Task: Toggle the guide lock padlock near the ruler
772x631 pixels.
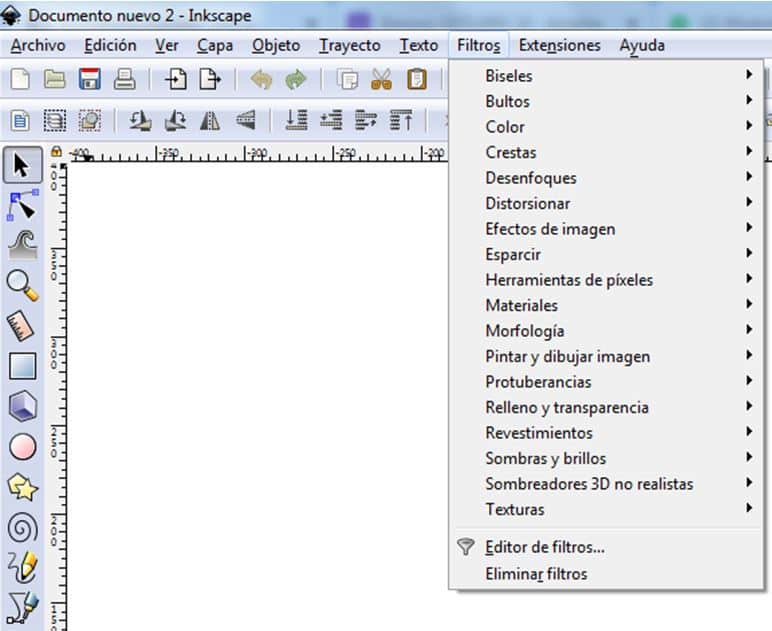Action: click(x=57, y=151)
